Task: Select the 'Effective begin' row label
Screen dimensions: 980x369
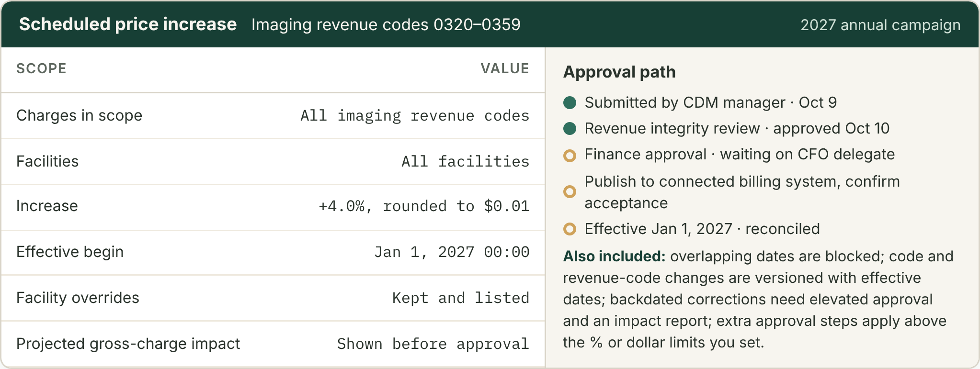Action: point(70,252)
